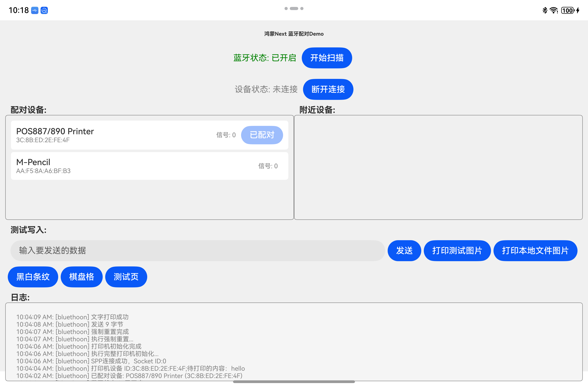Select the M-Pencil paired device

pos(150,166)
